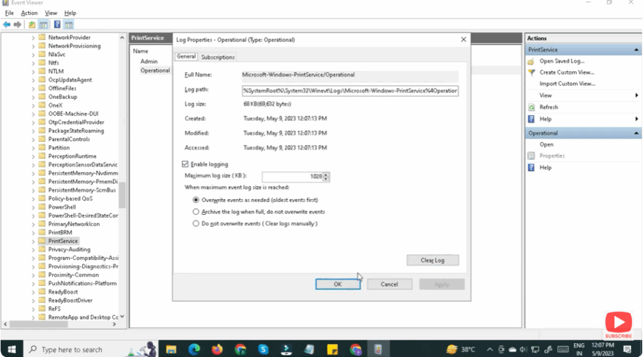Select the Operational log row in list
The width and height of the screenshot is (644, 357).
155,71
